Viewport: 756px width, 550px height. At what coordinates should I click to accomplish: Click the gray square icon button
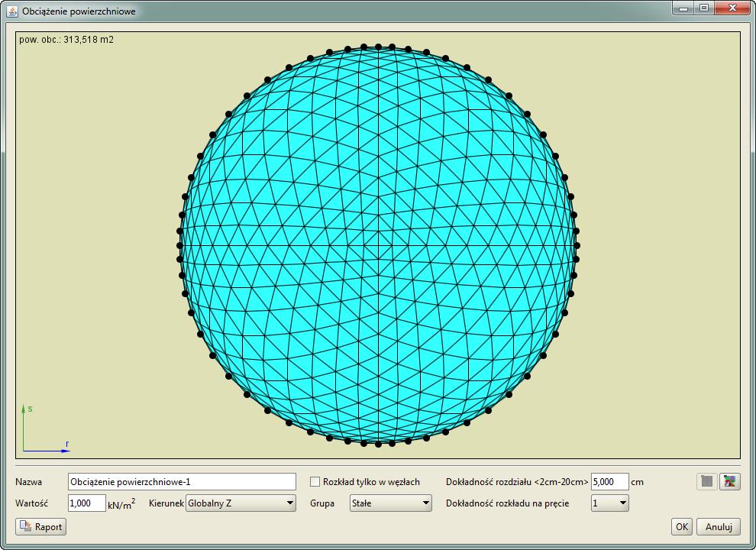tap(707, 481)
